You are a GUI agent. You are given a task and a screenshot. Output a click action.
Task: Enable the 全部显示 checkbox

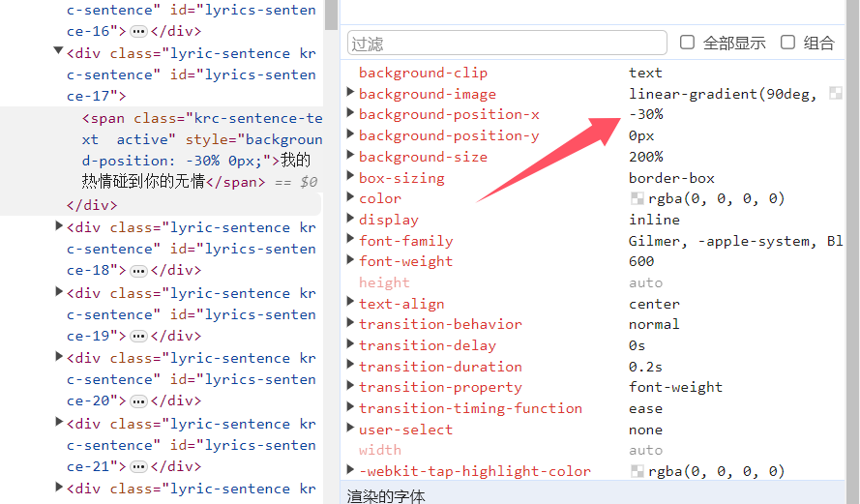coord(688,43)
